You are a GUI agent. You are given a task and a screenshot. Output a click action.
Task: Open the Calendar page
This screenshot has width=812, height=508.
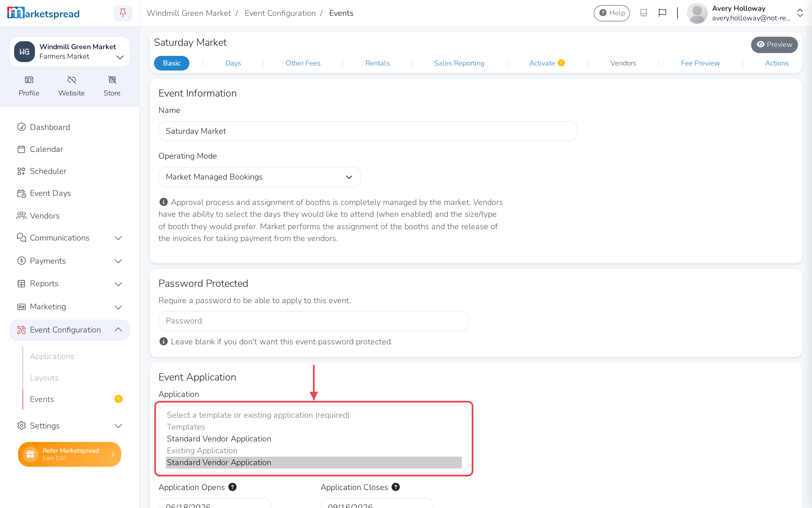69,149
